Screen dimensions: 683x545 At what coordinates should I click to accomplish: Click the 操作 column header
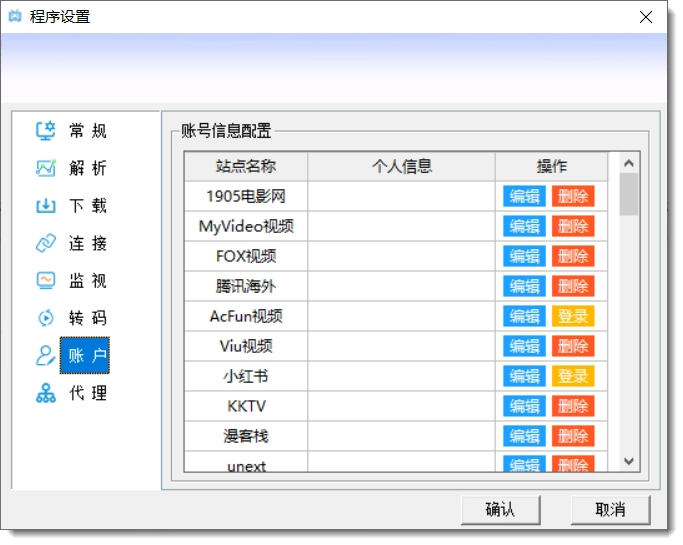click(x=551, y=166)
